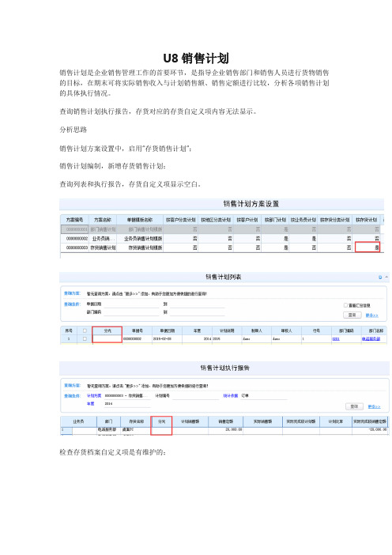
Task: Click the 部门编码 column header
Action: (346, 330)
